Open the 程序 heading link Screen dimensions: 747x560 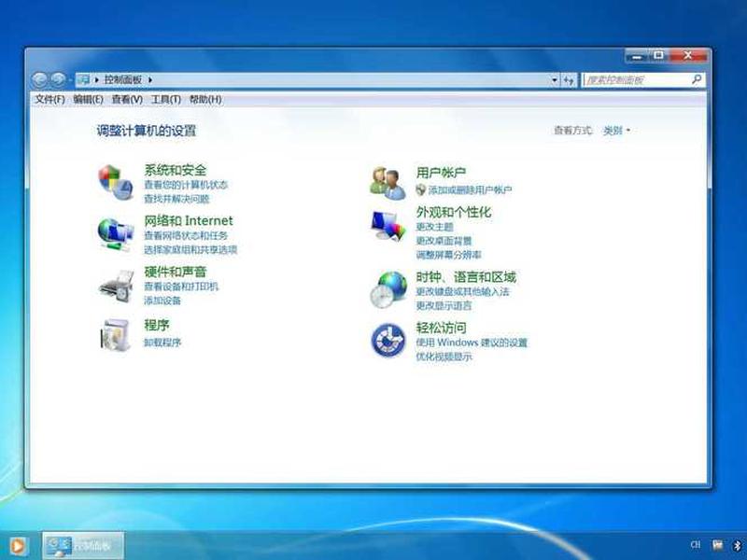pyautogui.click(x=157, y=325)
